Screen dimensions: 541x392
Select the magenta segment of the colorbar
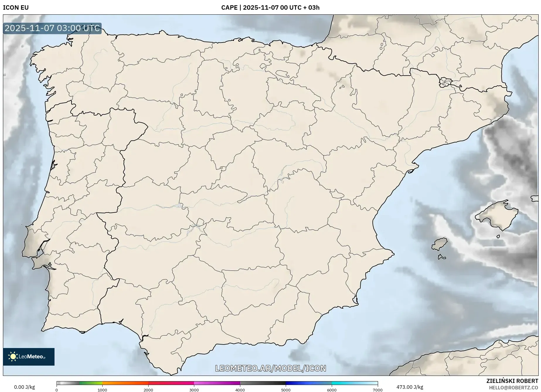click(x=217, y=383)
